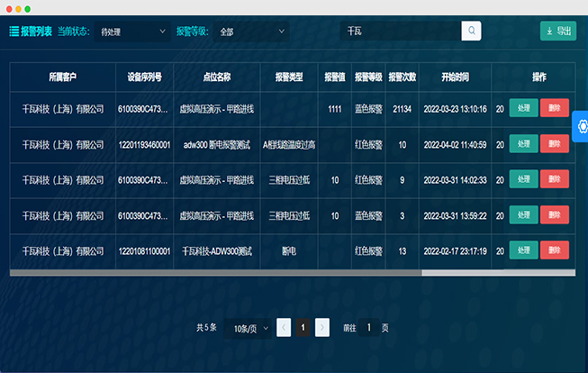Click the 报警列表 list icon
The image size is (588, 373).
coord(14,32)
